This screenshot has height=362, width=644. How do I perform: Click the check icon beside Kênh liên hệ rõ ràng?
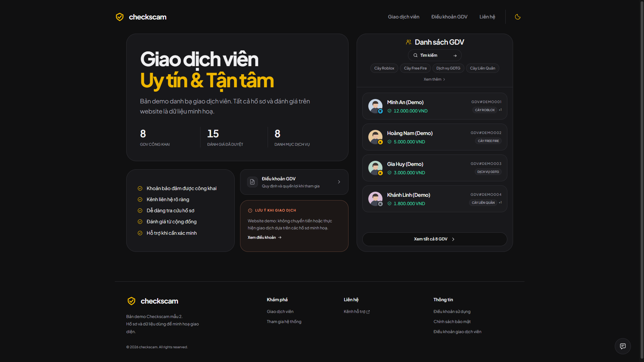(140, 199)
